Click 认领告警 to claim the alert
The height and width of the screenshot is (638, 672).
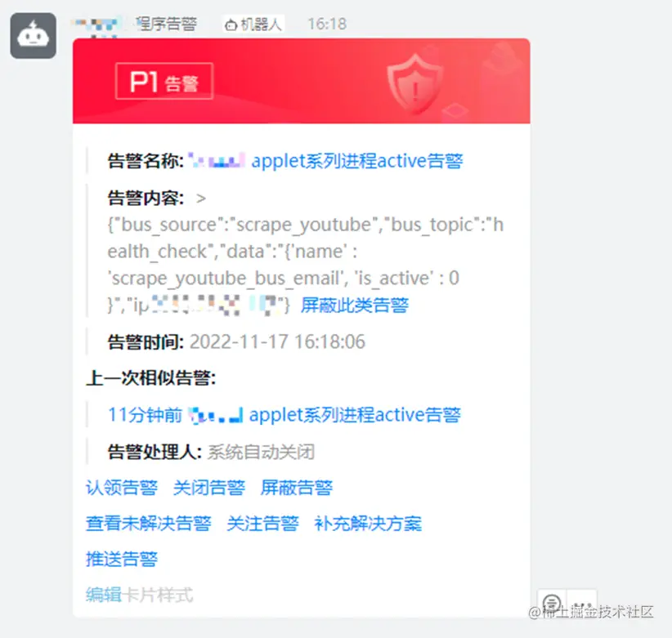coord(122,488)
